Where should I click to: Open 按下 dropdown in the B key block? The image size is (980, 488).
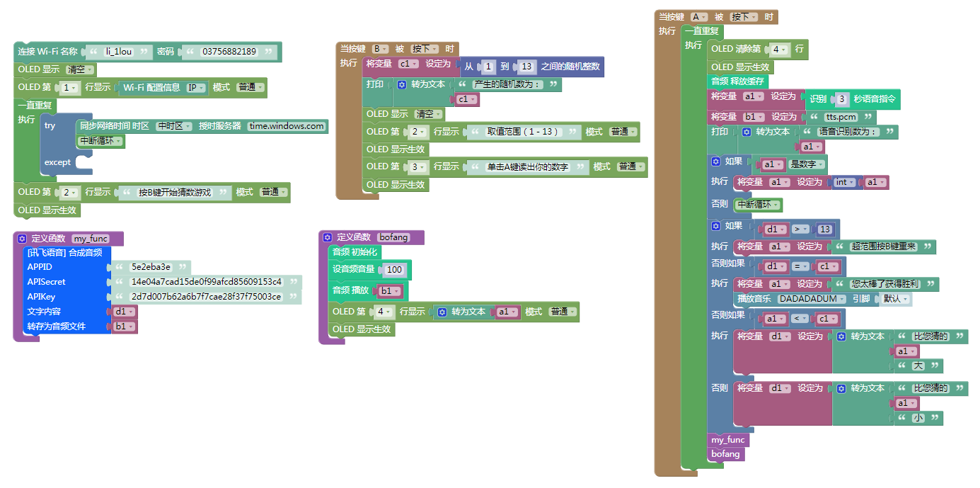click(425, 49)
